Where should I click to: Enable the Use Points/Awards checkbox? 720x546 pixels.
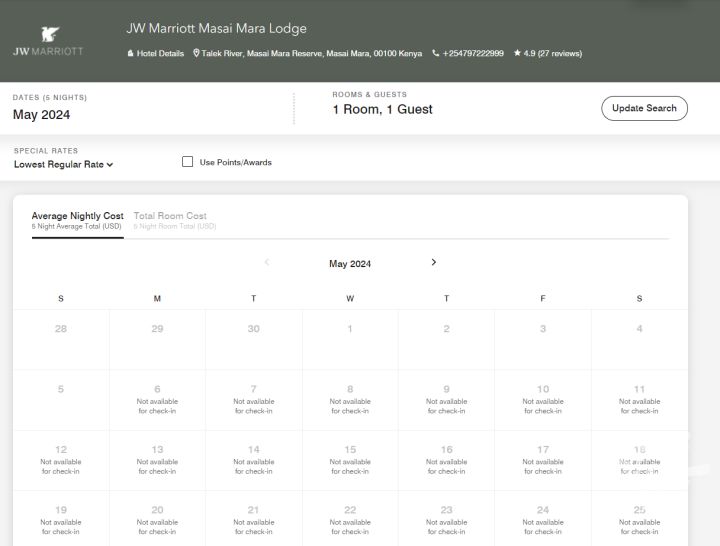(x=187, y=162)
